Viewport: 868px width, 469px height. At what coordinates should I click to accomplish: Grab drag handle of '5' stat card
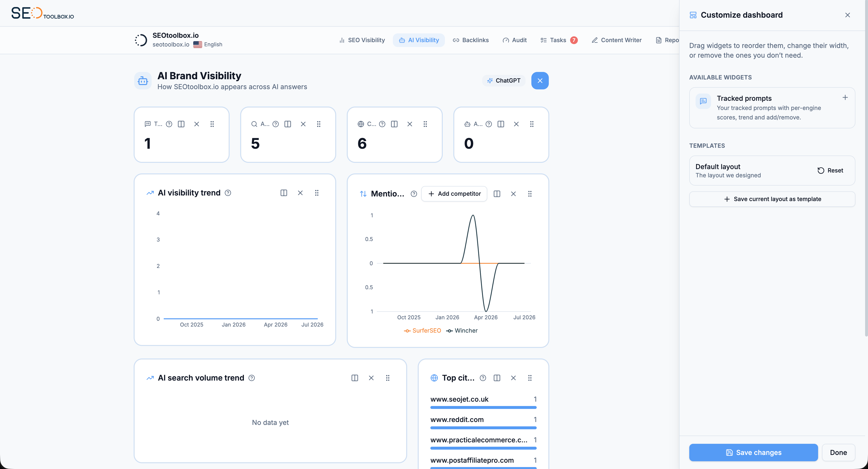click(319, 124)
